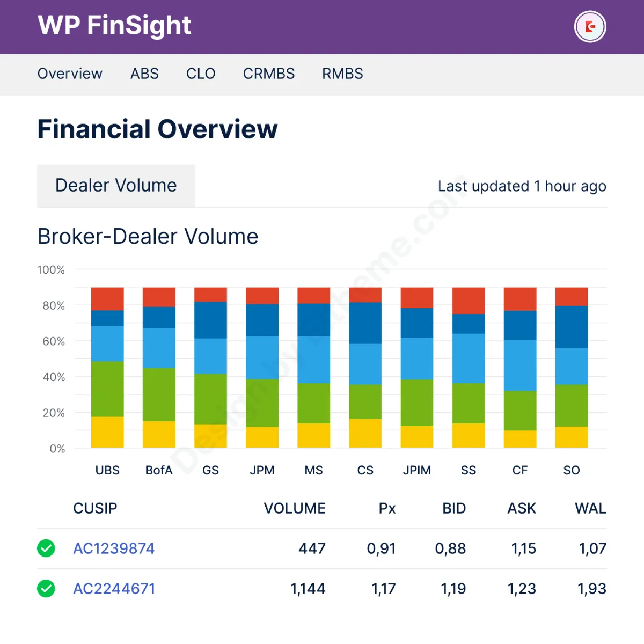Click the green checkmark beside AC1239874
644x644 pixels.
[x=46, y=548]
